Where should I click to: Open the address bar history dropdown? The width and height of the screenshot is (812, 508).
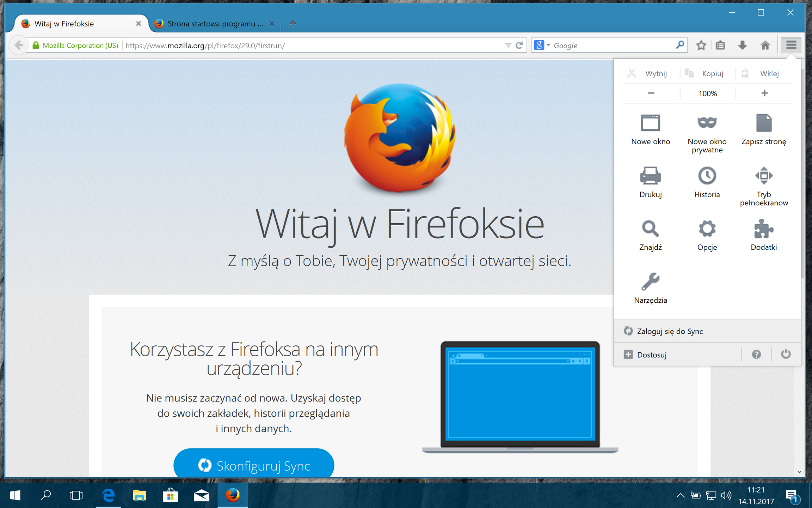pos(508,45)
